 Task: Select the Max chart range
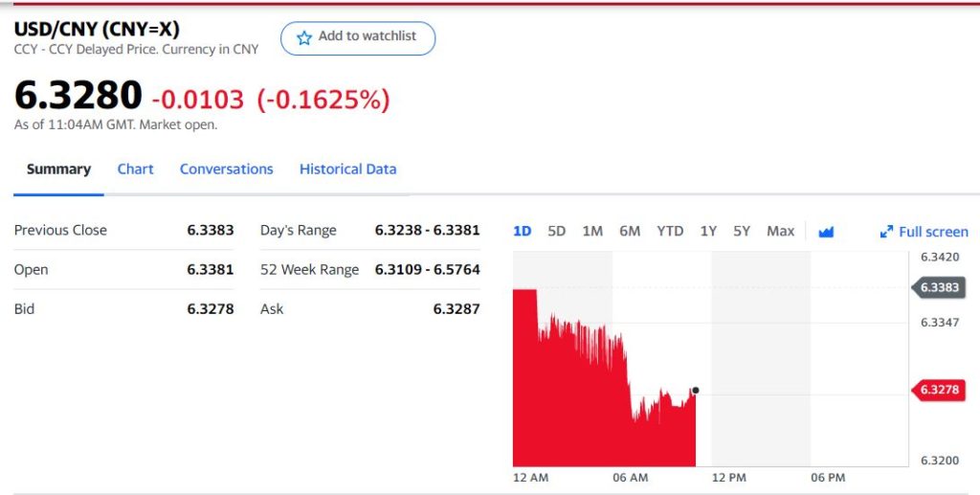point(780,231)
